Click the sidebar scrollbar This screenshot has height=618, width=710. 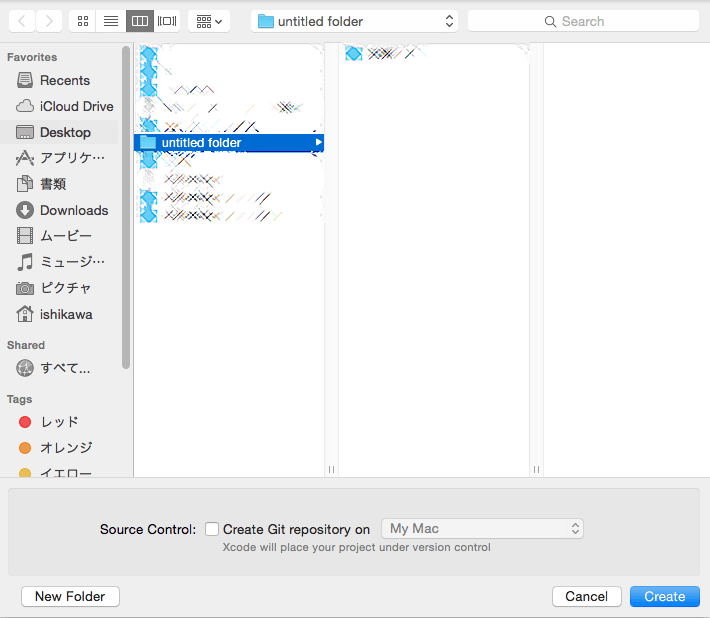tap(126, 207)
